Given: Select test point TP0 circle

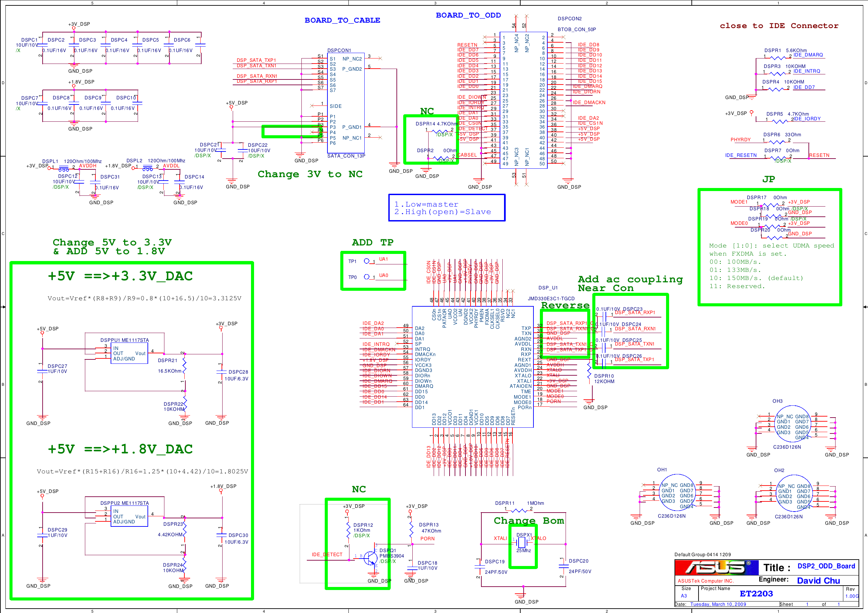Looking at the screenshot, I should [x=366, y=277].
